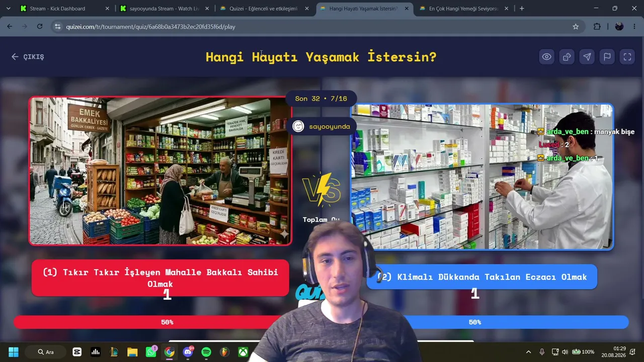Open the audio bars app in taskbar

click(95, 352)
